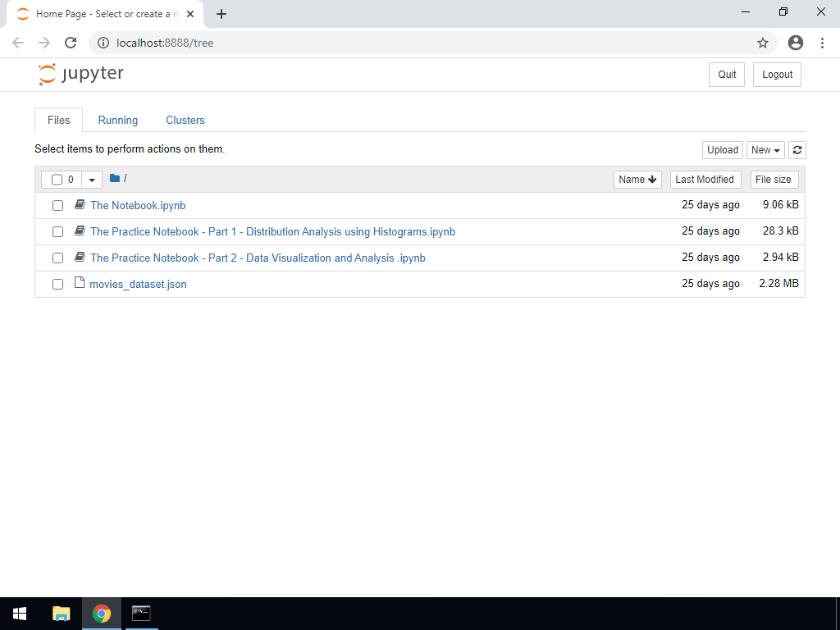Check the box for The Notebook.ipynb
The width and height of the screenshot is (840, 630).
click(58, 206)
